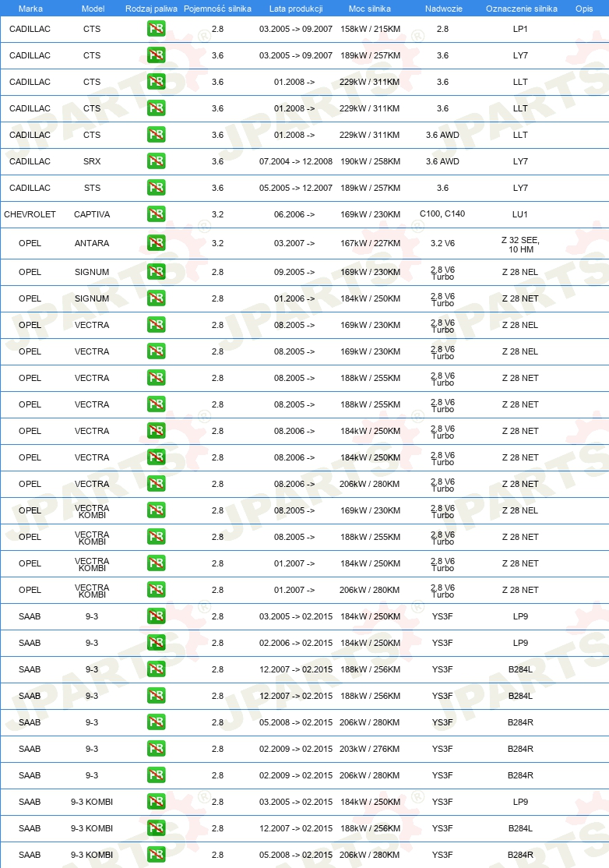Select the LP1 engine code cell
Screen dimensions: 609x868
click(520, 29)
